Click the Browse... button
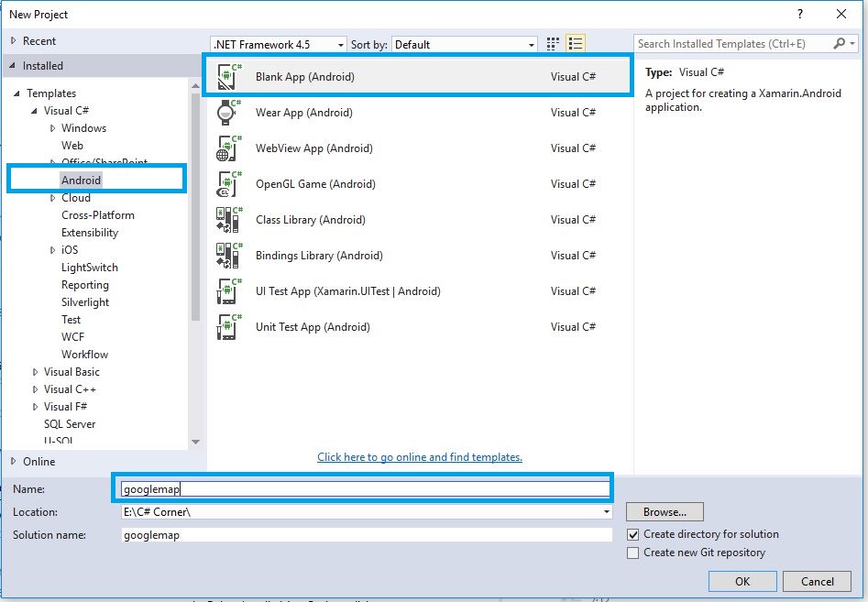Image resolution: width=868 pixels, height=602 pixels. pyautogui.click(x=665, y=512)
